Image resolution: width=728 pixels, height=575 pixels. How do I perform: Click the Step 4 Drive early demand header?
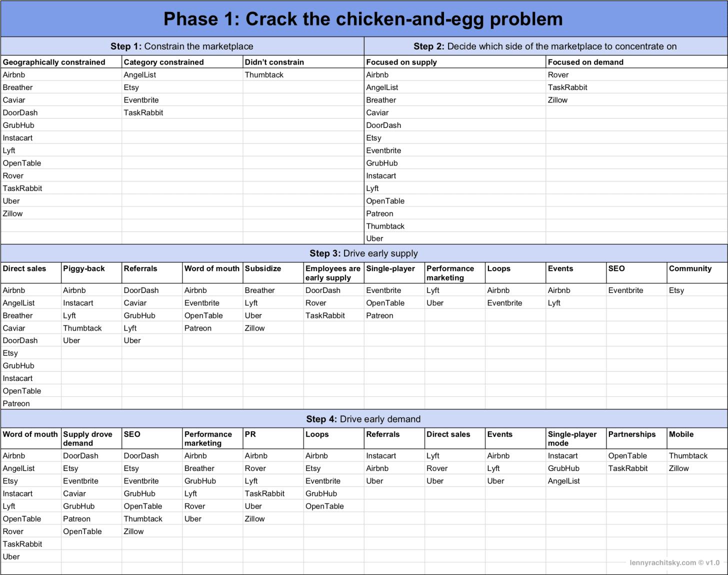pyautogui.click(x=363, y=419)
